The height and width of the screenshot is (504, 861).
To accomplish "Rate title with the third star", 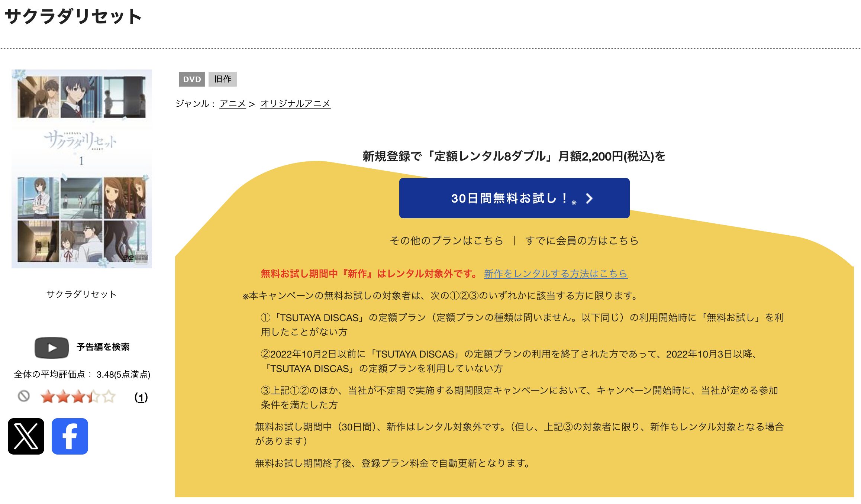I will (78, 397).
